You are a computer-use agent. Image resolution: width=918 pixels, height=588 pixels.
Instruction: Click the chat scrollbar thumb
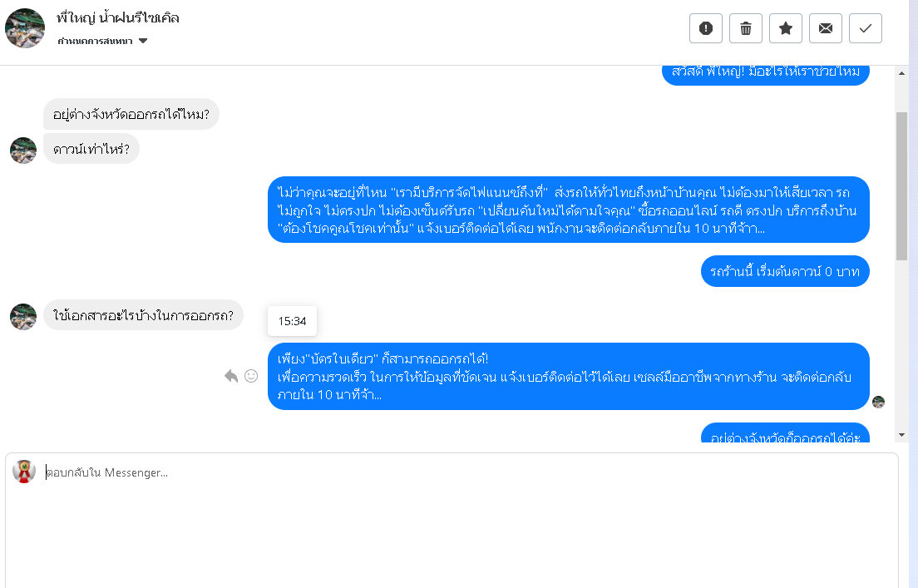[901, 185]
